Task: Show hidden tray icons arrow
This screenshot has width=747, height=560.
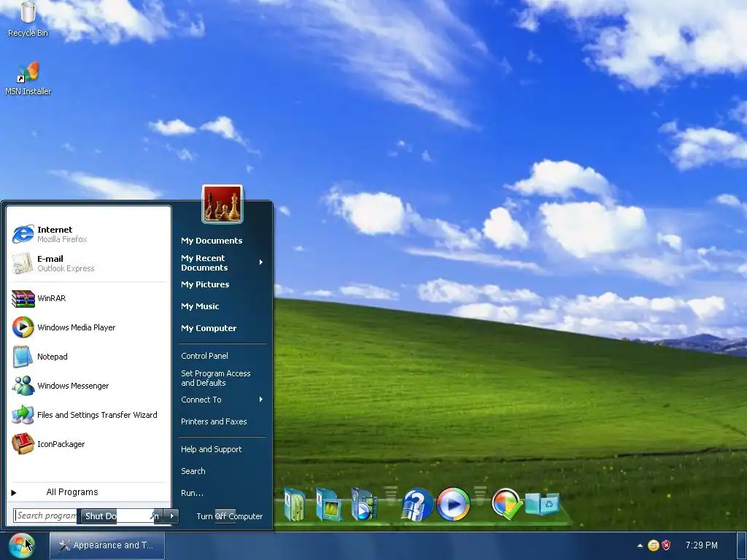Action: pos(640,545)
